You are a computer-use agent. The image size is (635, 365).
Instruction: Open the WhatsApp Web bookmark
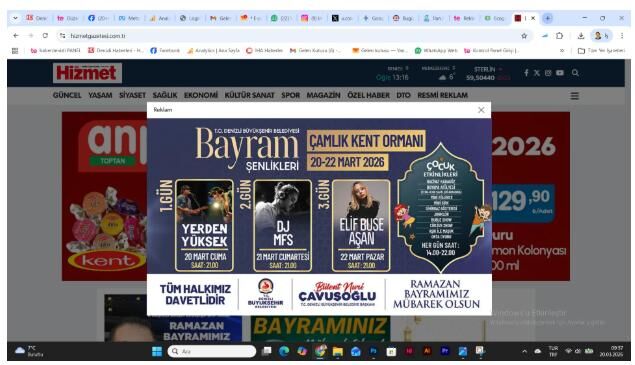436,51
